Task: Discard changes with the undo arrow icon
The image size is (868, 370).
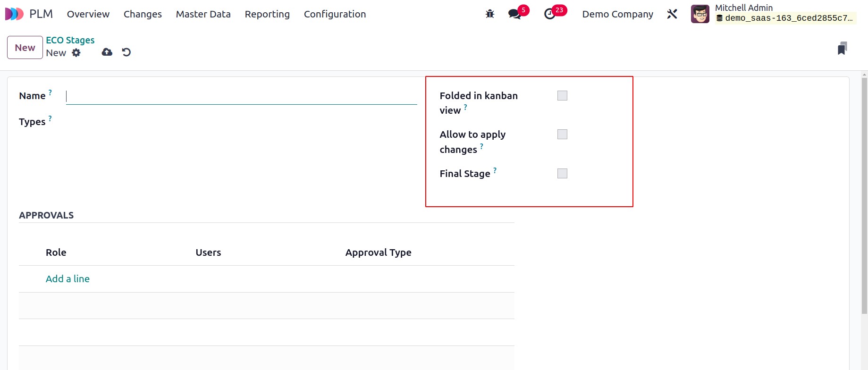Action: pyautogui.click(x=126, y=52)
